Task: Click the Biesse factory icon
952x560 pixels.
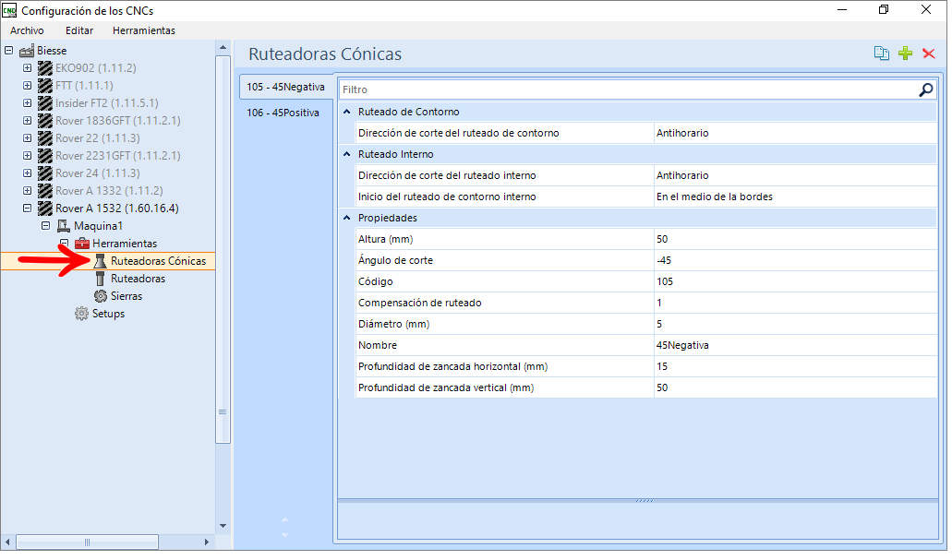Action: [x=27, y=51]
